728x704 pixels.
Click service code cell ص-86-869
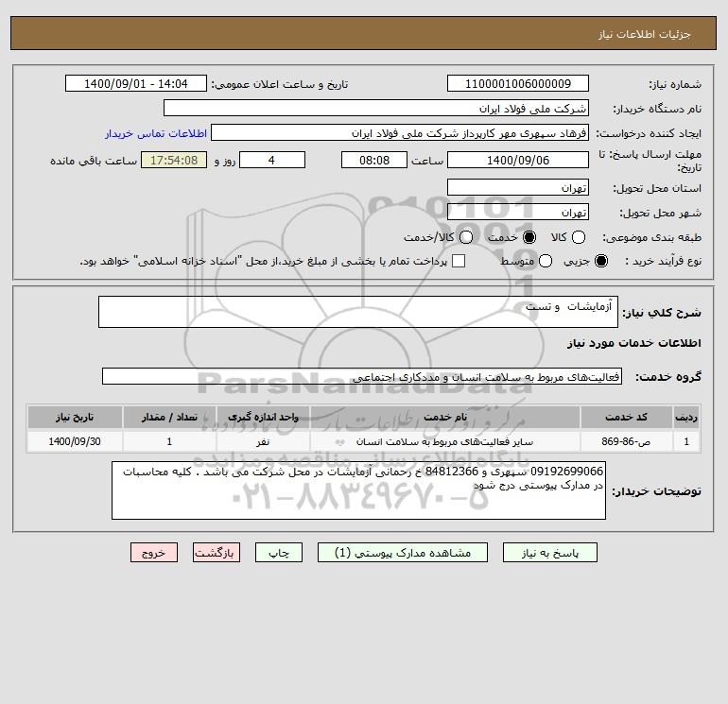626,441
